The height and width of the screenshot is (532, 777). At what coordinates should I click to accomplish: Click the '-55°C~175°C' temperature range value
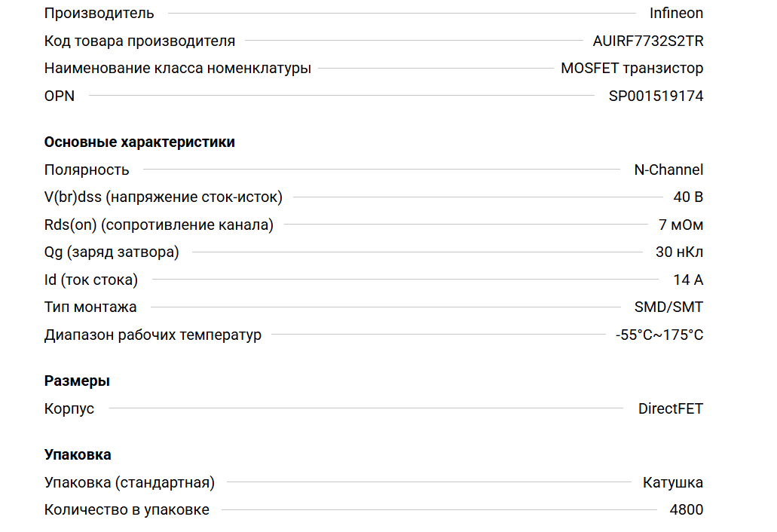coord(659,335)
